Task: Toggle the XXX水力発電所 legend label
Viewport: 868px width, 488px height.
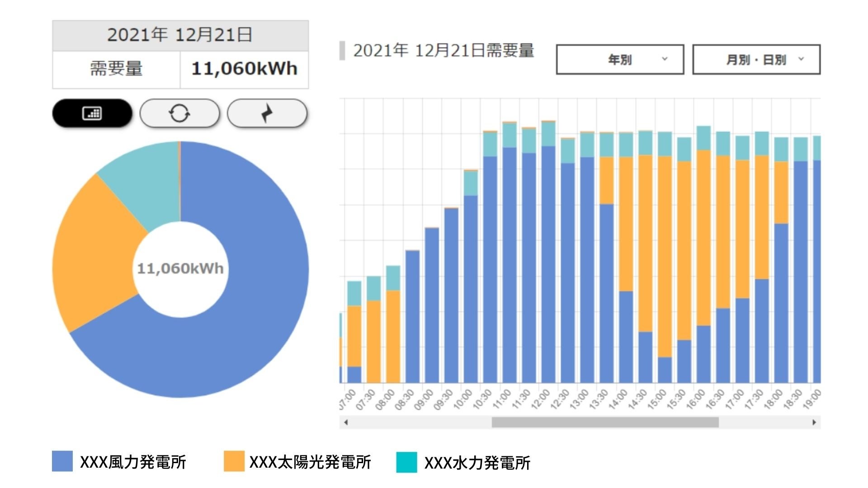Action: (x=477, y=463)
